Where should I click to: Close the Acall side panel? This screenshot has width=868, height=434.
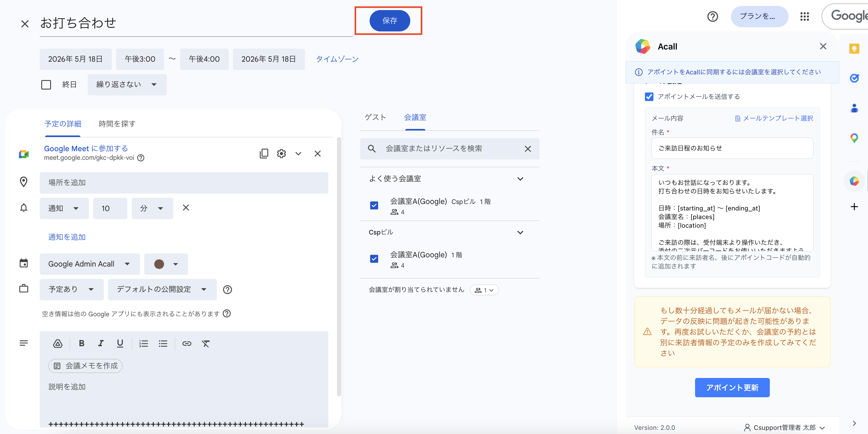[823, 46]
